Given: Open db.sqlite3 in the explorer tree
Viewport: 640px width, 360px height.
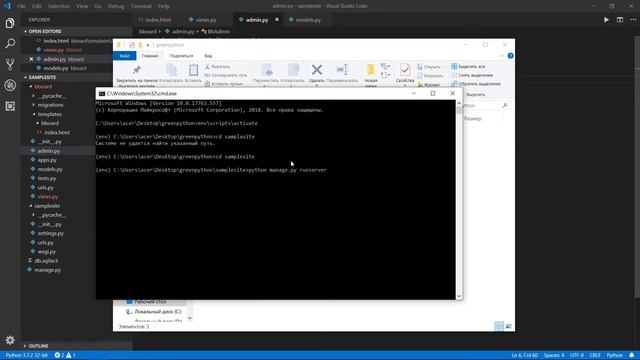Looking at the screenshot, I should [x=46, y=261].
